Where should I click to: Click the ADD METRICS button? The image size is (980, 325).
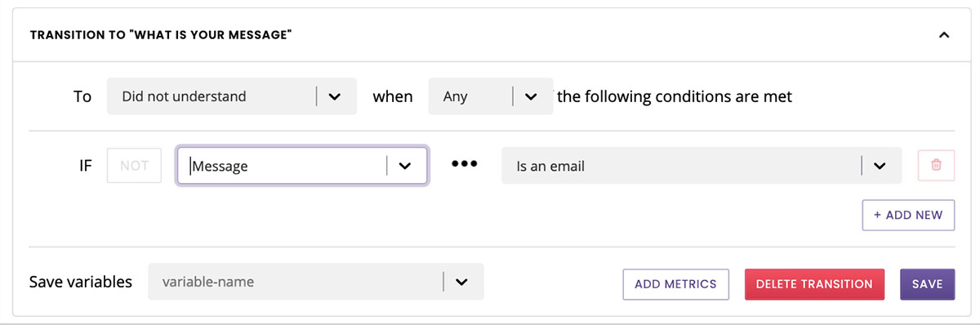(675, 284)
